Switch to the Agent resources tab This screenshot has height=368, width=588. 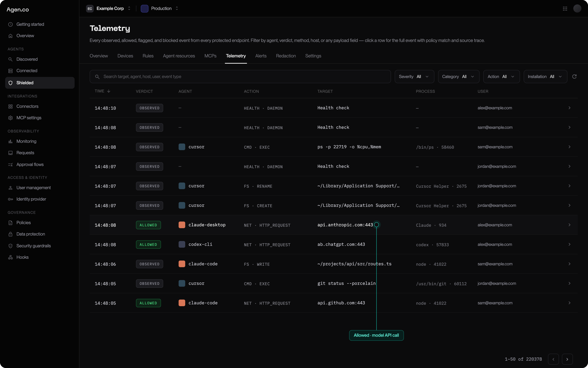179,56
